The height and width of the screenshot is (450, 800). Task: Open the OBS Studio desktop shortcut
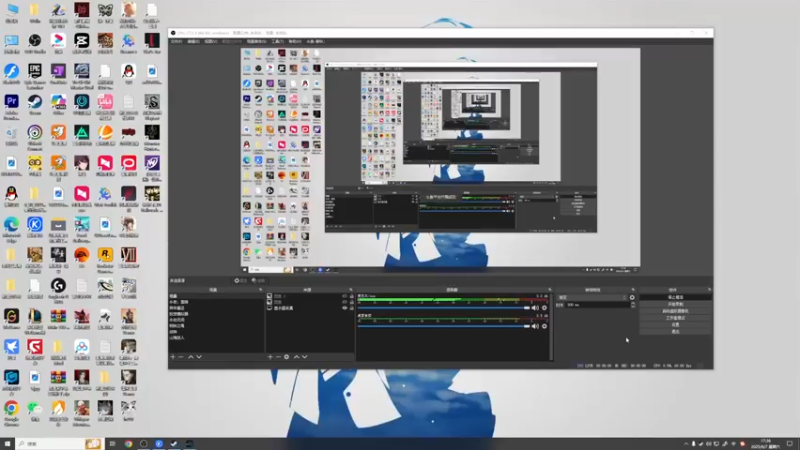click(35, 44)
